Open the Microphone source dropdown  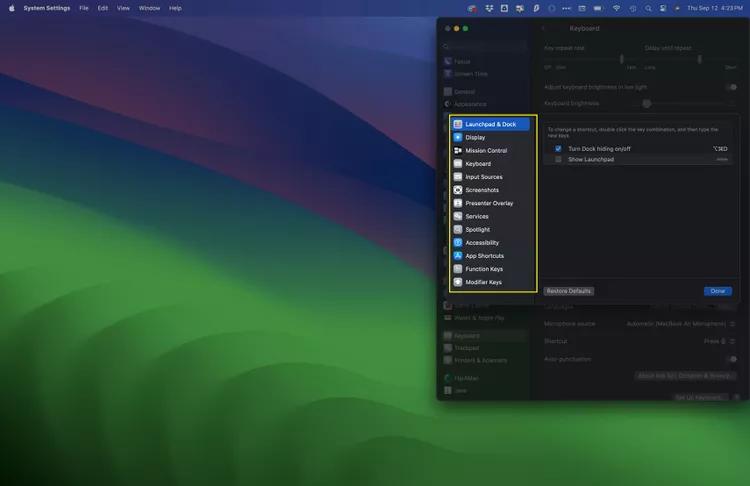tap(681, 324)
